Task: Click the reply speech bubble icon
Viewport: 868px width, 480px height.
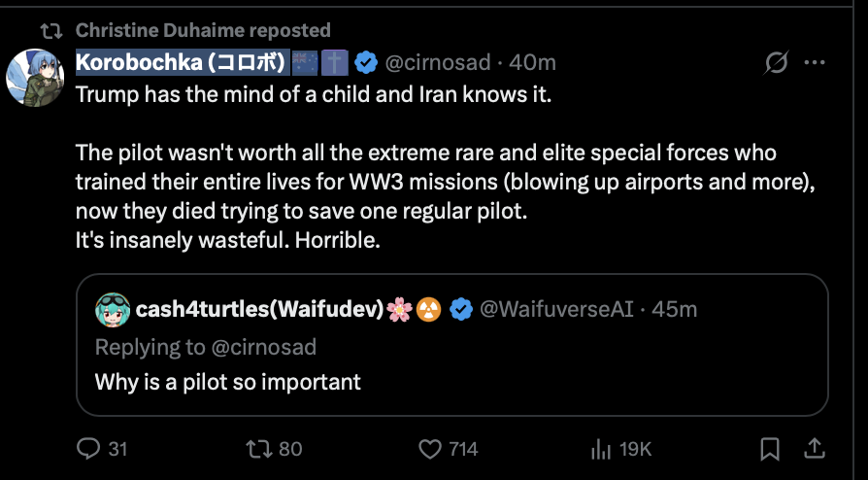Action: (89, 449)
